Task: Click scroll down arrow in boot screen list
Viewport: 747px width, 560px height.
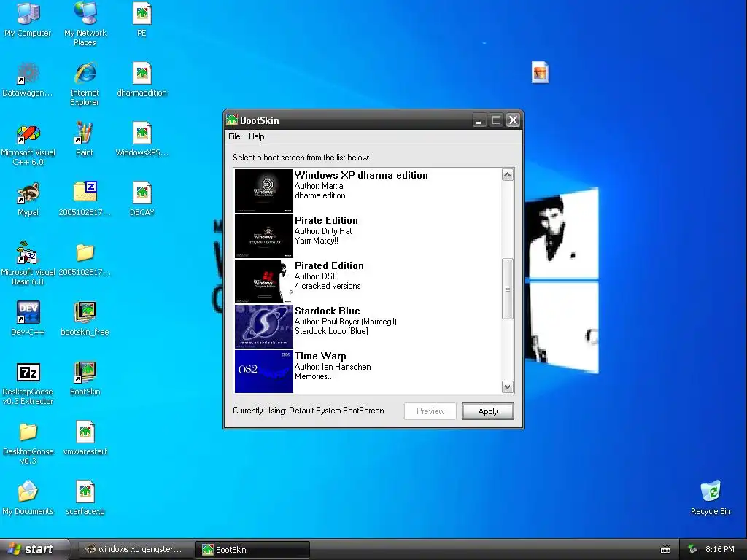Action: tap(508, 386)
